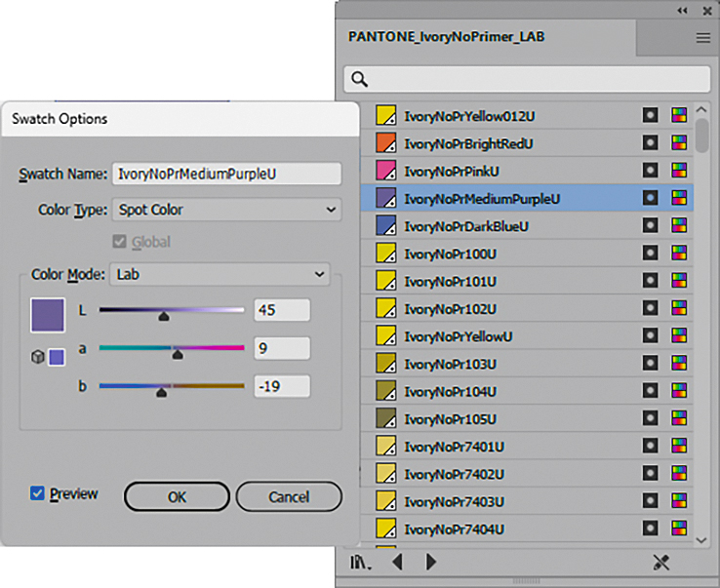Click Lab mode icon for IvoryNoPrYellowU
This screenshot has height=588, width=720.
679,335
